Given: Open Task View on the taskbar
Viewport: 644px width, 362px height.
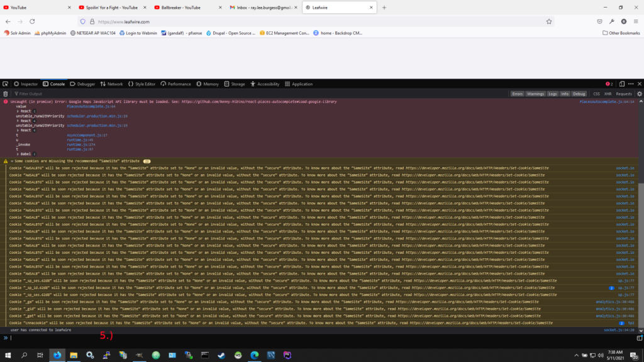Looking at the screenshot, I should (40, 355).
